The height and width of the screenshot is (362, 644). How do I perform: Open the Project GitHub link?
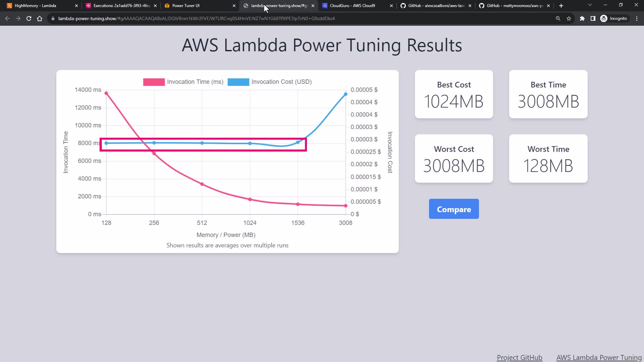[x=519, y=357]
